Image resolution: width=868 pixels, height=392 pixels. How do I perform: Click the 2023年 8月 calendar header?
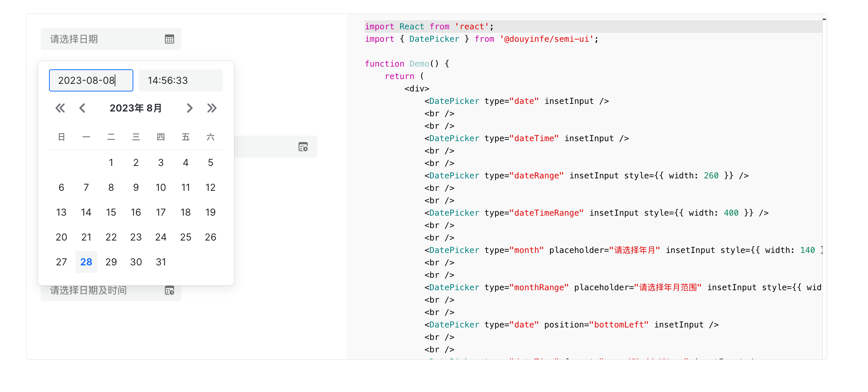(x=136, y=108)
